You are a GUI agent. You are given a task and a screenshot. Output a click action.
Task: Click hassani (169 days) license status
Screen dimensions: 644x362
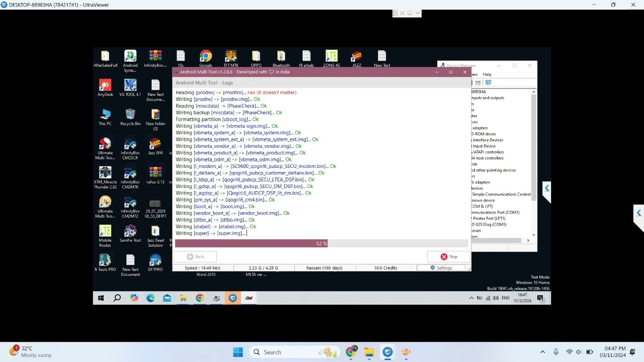tap(325, 268)
